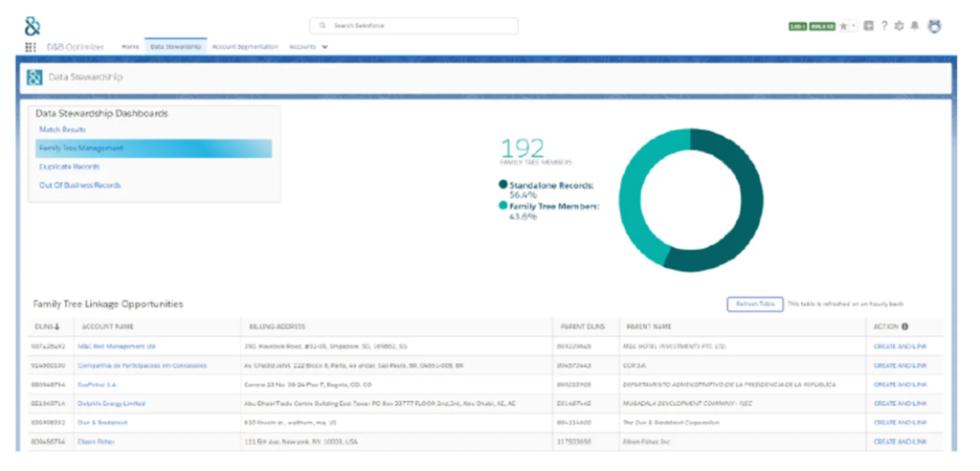Click the D&B Optimizer app name

click(x=76, y=47)
